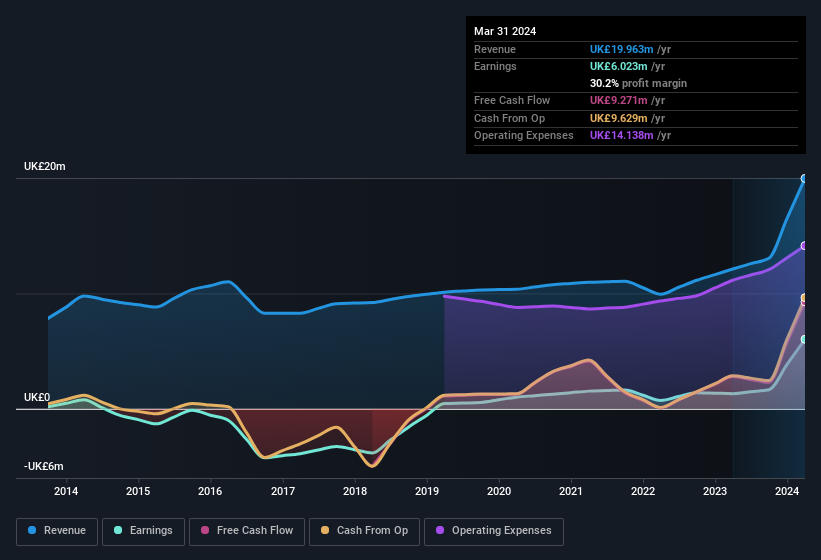Screen dimensions: 821x560
Task: Click the Free Cash Flow tooltip label
Action: click(x=512, y=100)
